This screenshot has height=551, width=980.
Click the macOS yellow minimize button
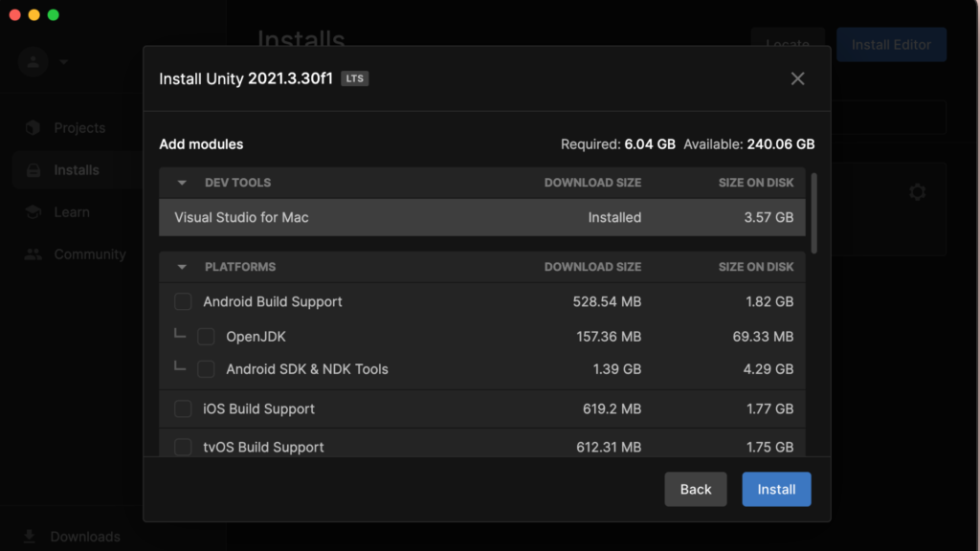[33, 15]
